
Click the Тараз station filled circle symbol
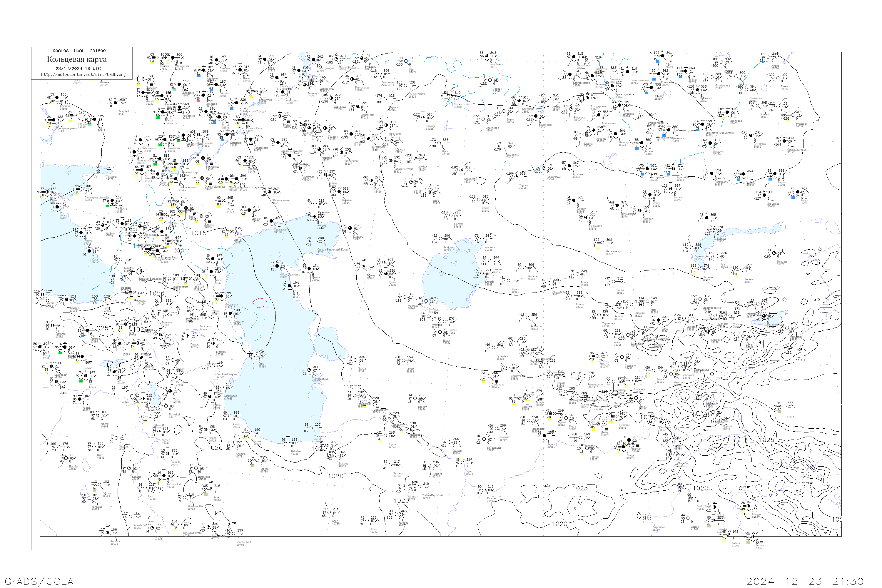(x=658, y=320)
